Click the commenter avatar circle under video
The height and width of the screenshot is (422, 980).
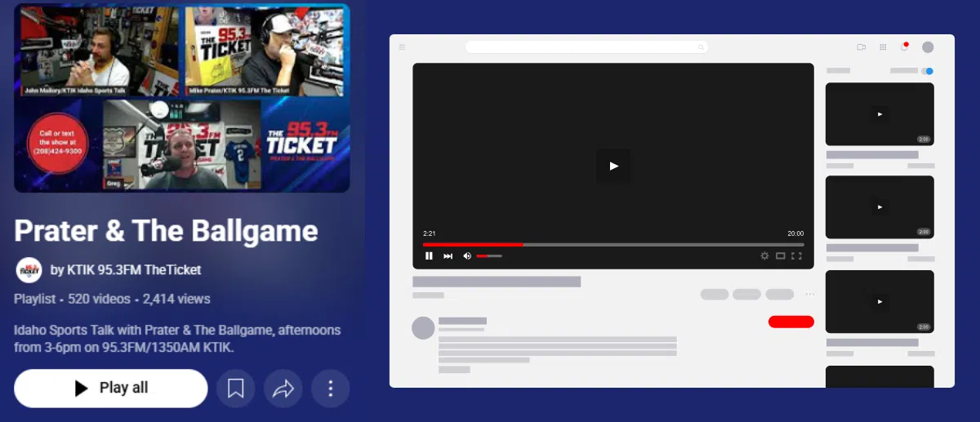[x=423, y=328]
